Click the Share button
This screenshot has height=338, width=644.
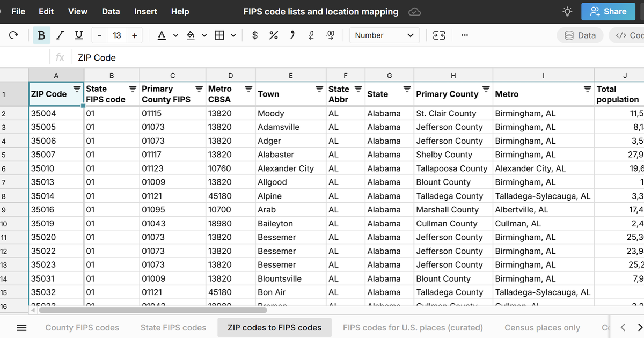pos(608,11)
